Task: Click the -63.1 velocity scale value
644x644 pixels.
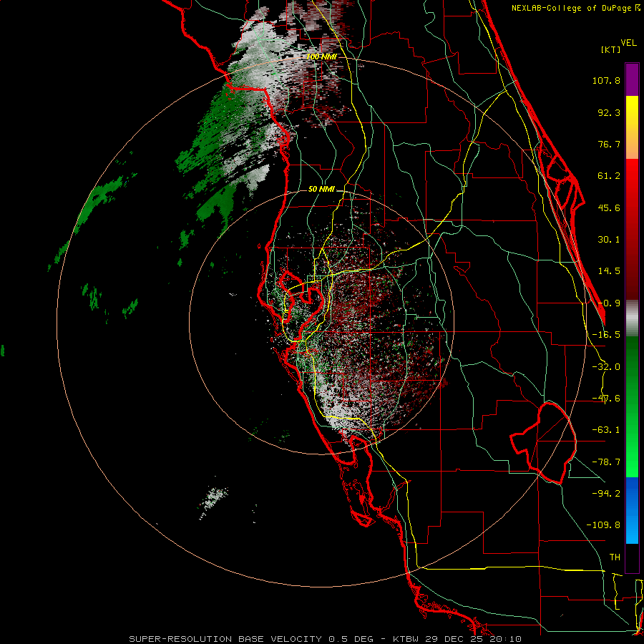Action: (606, 430)
